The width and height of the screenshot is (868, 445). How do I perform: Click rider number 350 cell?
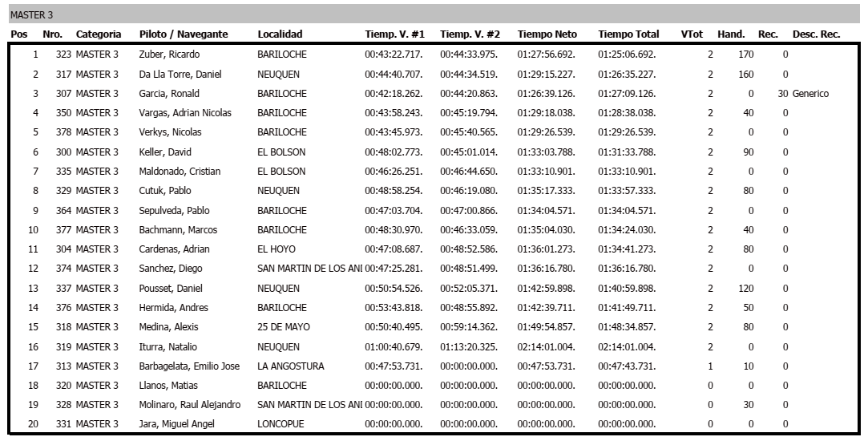point(63,113)
